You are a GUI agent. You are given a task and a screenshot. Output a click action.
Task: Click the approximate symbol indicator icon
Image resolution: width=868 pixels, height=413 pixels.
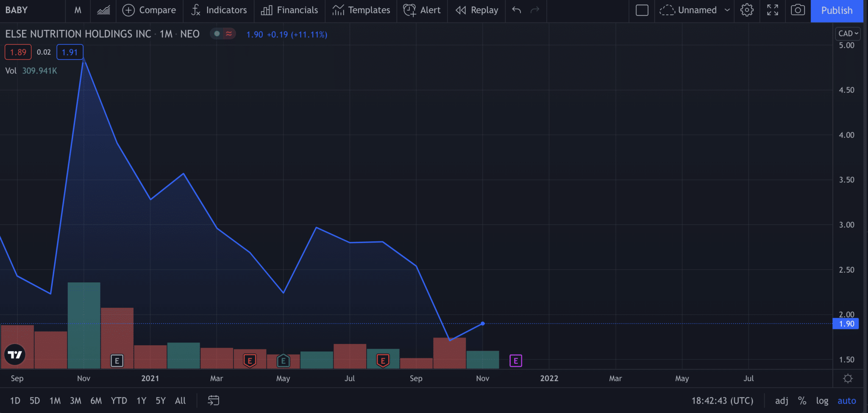click(x=229, y=34)
